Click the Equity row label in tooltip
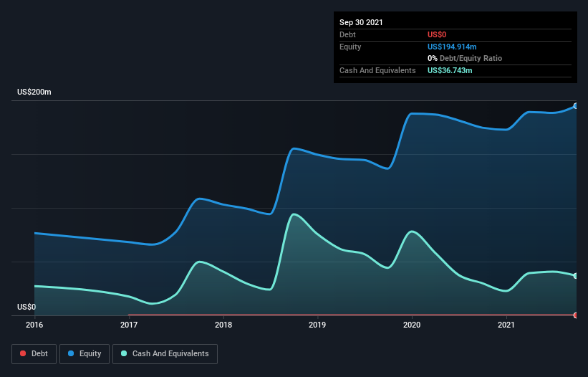 pos(350,47)
